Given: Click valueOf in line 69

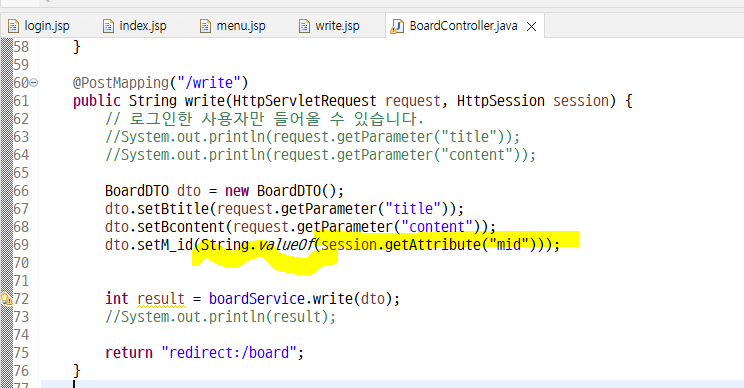Looking at the screenshot, I should pos(286,245).
